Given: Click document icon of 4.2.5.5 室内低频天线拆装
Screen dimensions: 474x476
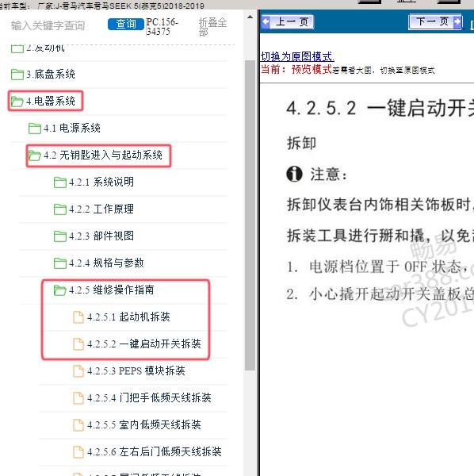Looking at the screenshot, I should 78,425.
